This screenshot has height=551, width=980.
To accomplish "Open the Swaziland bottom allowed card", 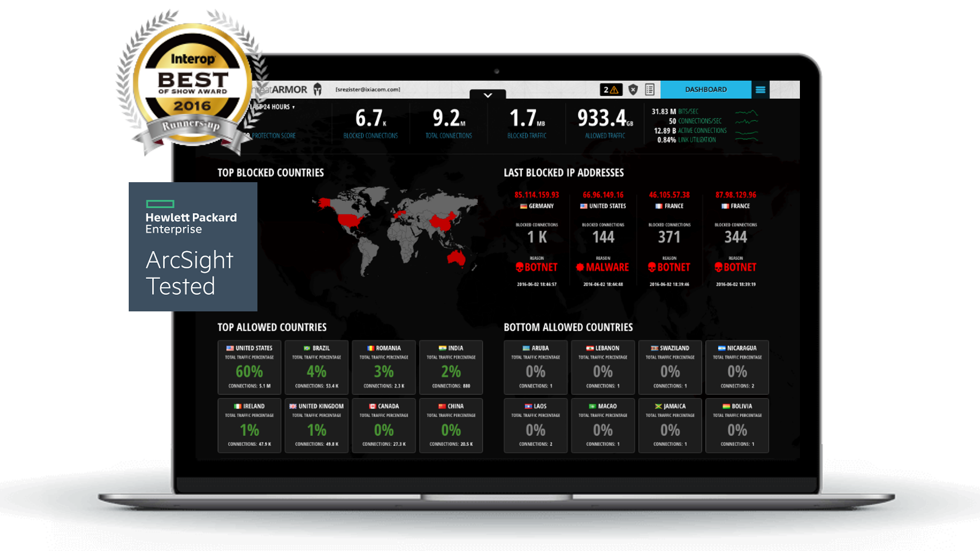I will (x=670, y=368).
